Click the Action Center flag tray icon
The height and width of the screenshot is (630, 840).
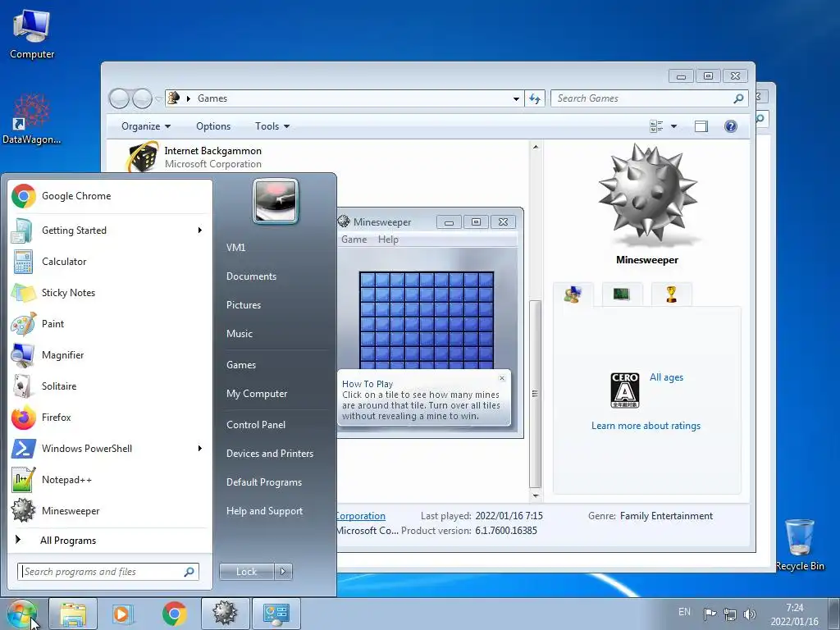point(710,614)
